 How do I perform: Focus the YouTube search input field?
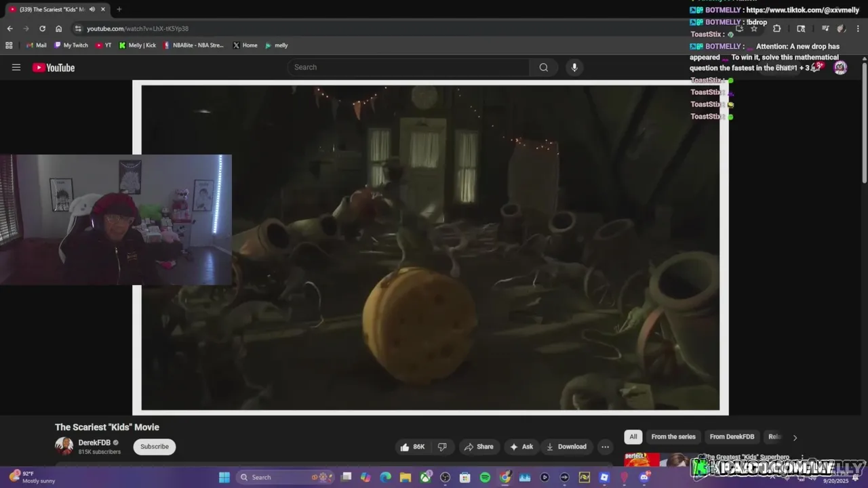click(409, 67)
